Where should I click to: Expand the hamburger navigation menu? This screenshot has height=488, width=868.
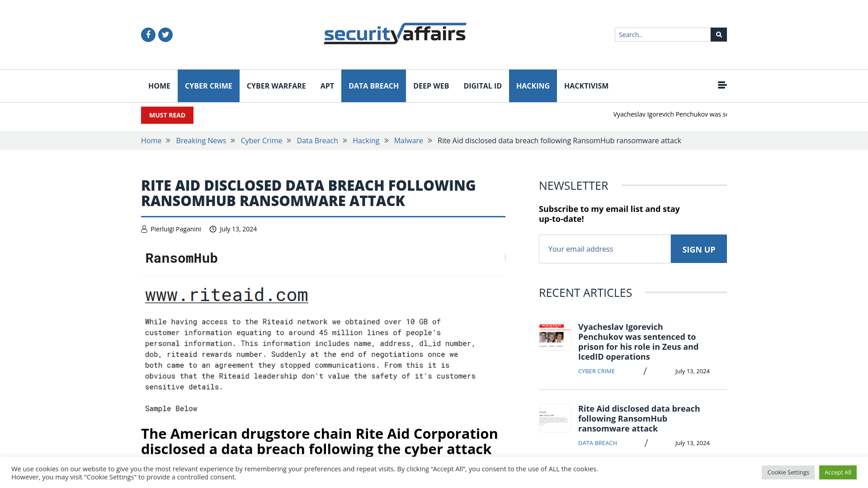[722, 85]
